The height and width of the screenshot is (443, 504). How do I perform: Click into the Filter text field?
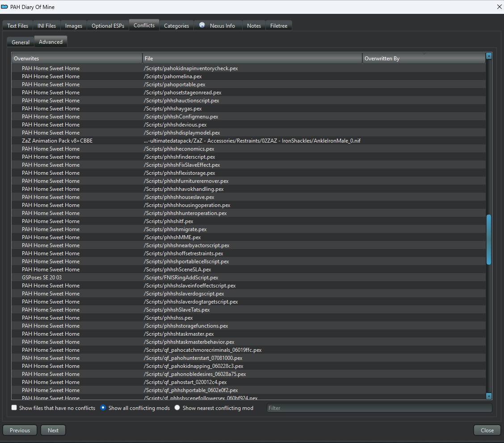(379, 408)
